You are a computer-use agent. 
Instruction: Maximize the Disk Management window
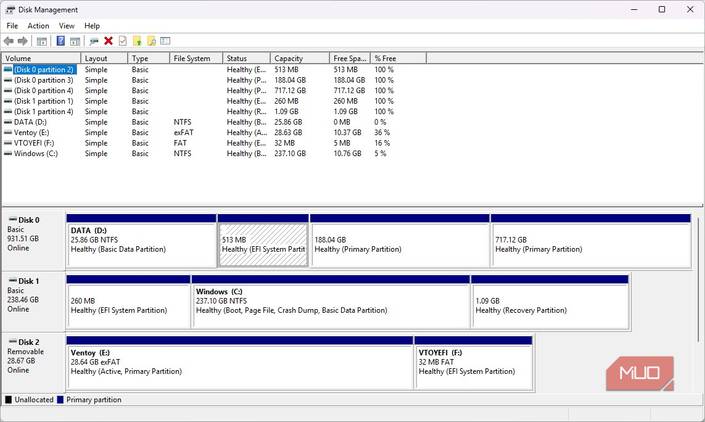click(x=662, y=9)
